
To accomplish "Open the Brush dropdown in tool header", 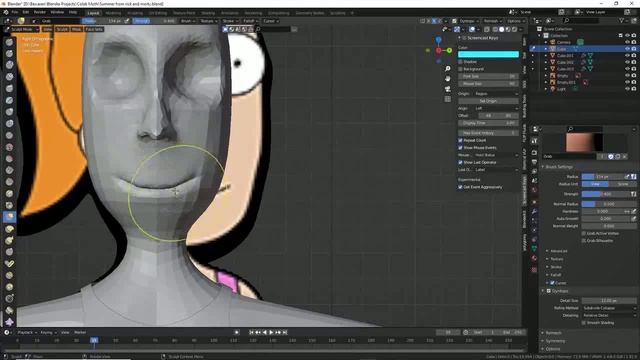I will (x=188, y=21).
